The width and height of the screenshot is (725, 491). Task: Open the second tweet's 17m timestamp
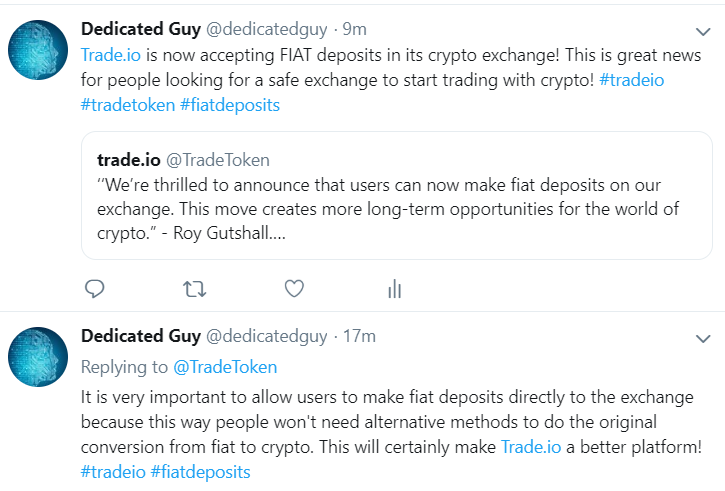(359, 336)
